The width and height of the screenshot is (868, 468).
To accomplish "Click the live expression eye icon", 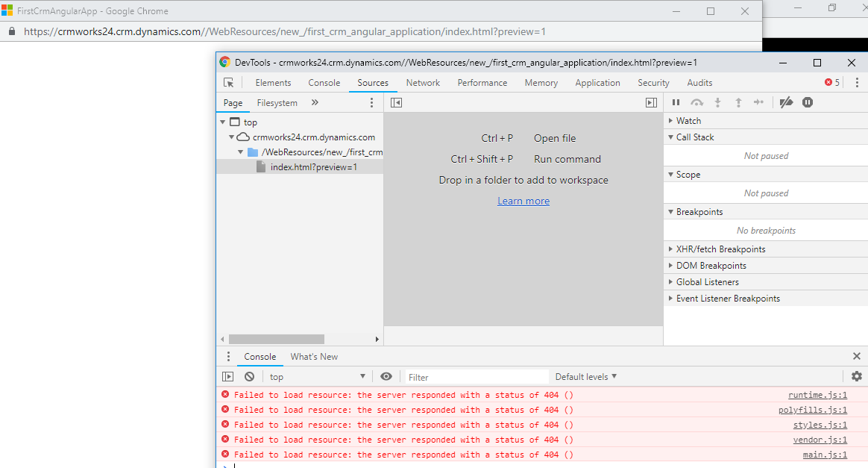I will [386, 377].
